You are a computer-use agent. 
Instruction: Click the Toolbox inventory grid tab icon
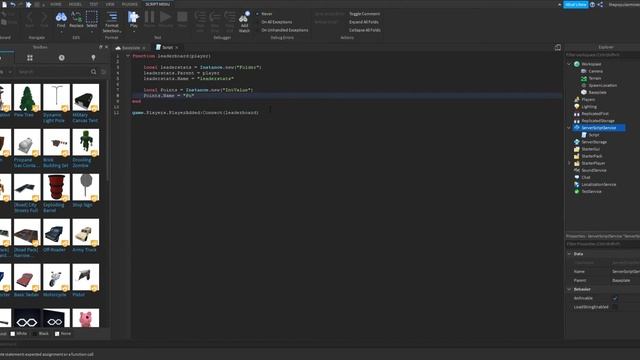coord(30,58)
